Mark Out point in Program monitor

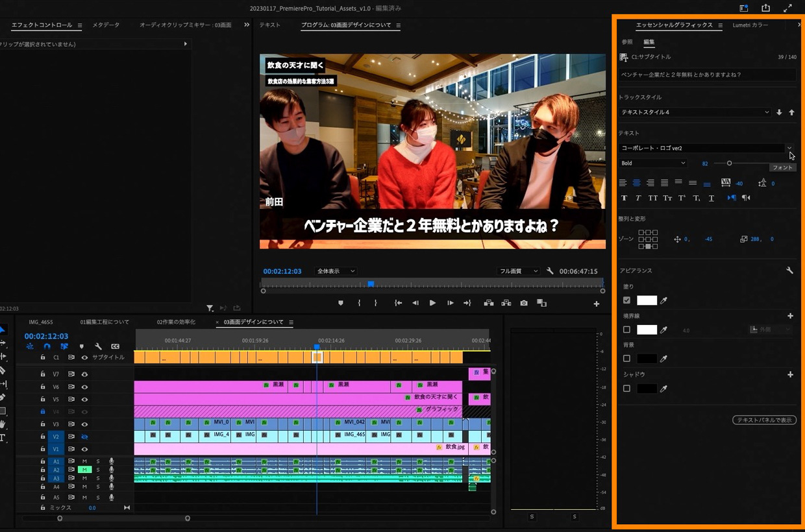tap(375, 303)
